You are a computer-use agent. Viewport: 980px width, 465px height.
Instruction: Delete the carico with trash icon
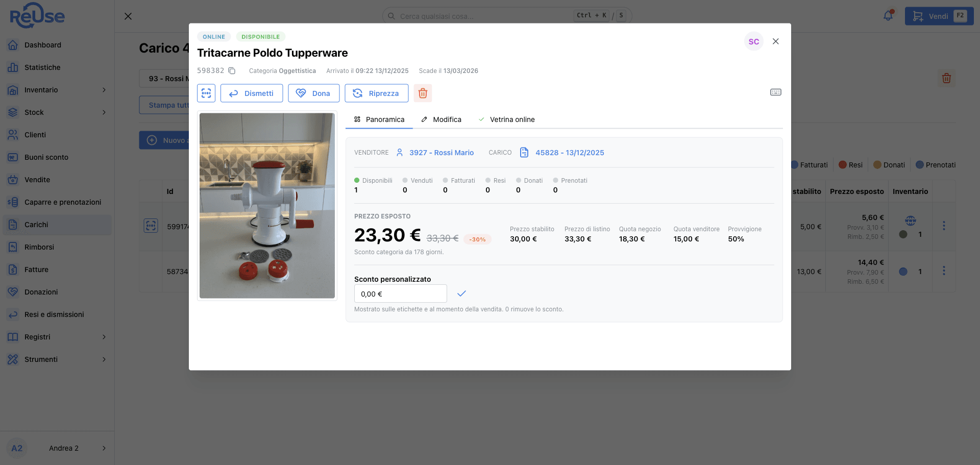point(946,78)
